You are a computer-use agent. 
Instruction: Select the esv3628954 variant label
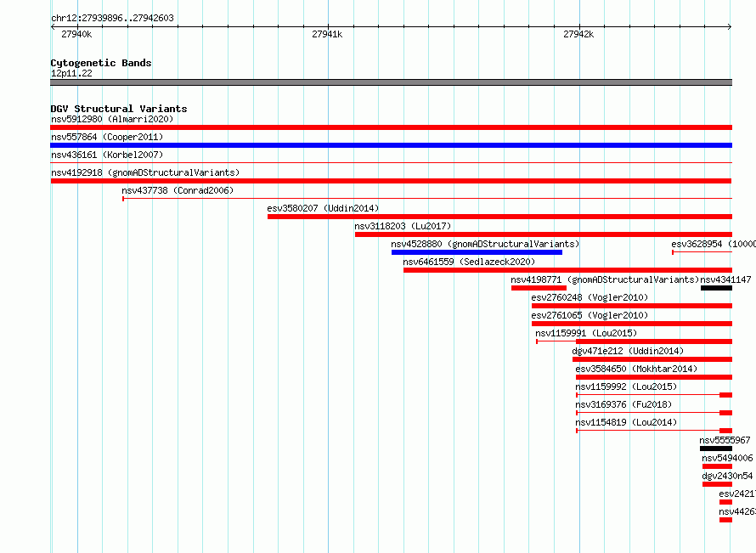(x=713, y=244)
